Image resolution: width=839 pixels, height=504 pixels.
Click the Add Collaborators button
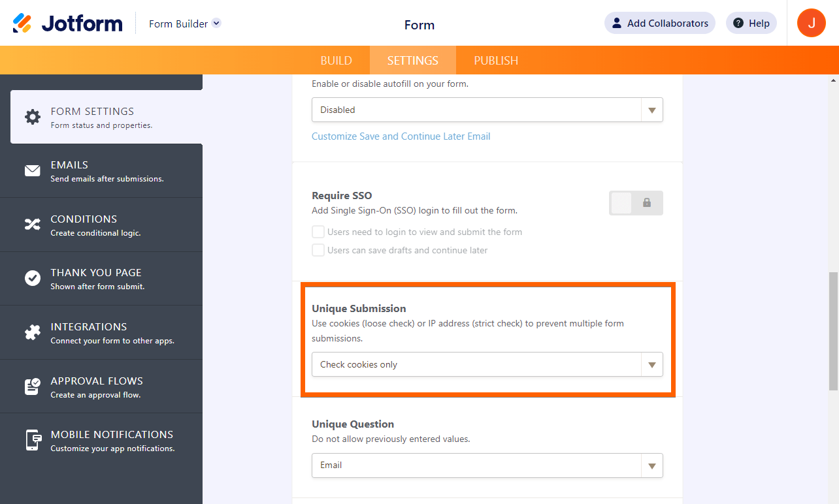659,23
